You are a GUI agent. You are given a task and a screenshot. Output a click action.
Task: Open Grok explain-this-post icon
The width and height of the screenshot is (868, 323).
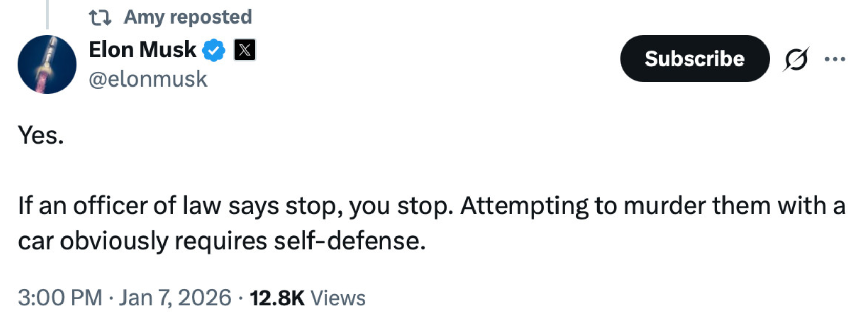[796, 59]
